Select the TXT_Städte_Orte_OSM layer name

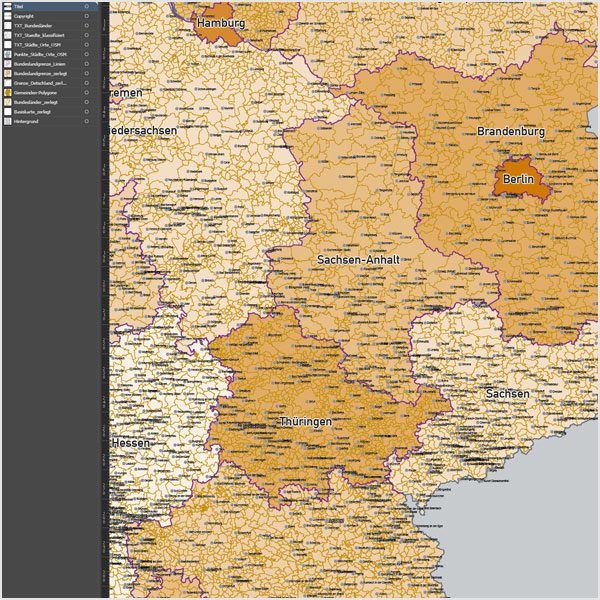35,44
